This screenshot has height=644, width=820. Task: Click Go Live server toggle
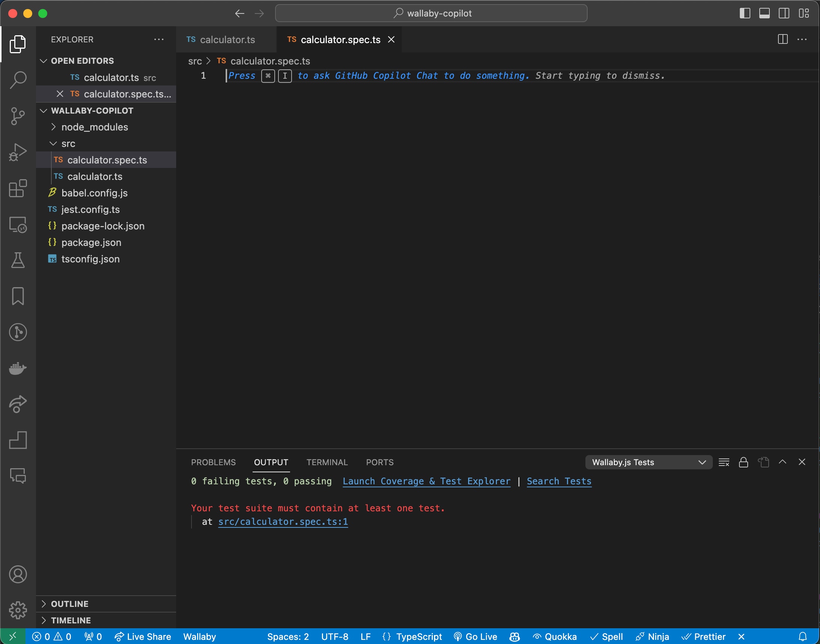click(475, 637)
